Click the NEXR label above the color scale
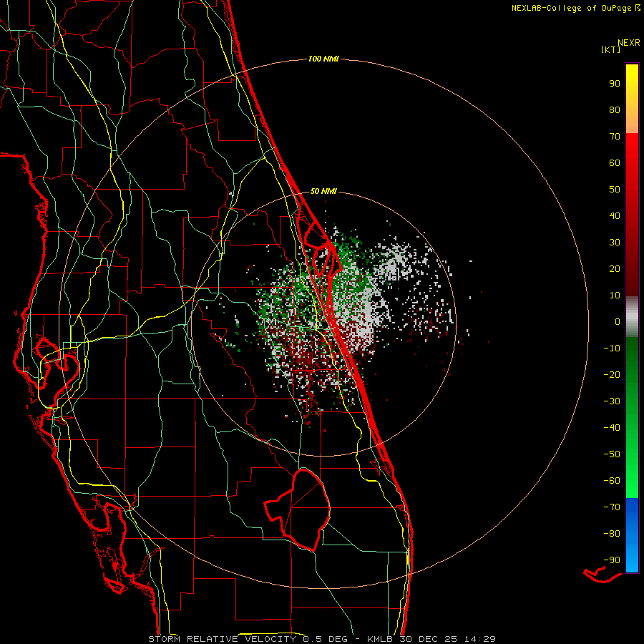This screenshot has height=644, width=644. pyautogui.click(x=629, y=43)
